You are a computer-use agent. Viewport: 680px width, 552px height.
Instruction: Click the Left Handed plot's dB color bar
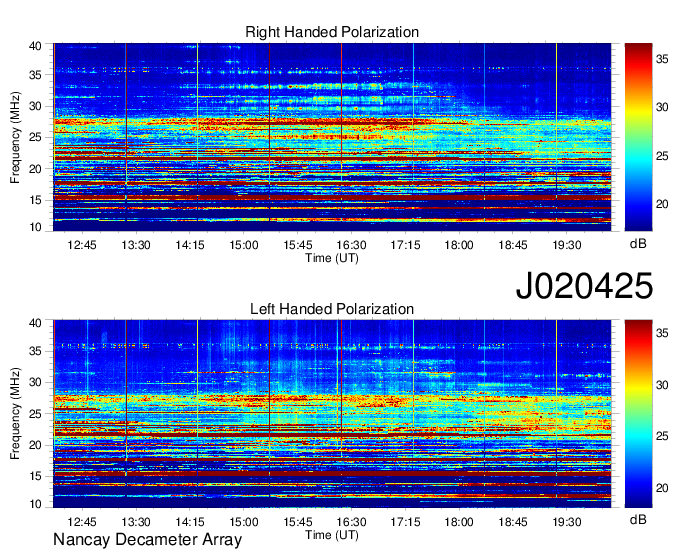[x=638, y=414]
